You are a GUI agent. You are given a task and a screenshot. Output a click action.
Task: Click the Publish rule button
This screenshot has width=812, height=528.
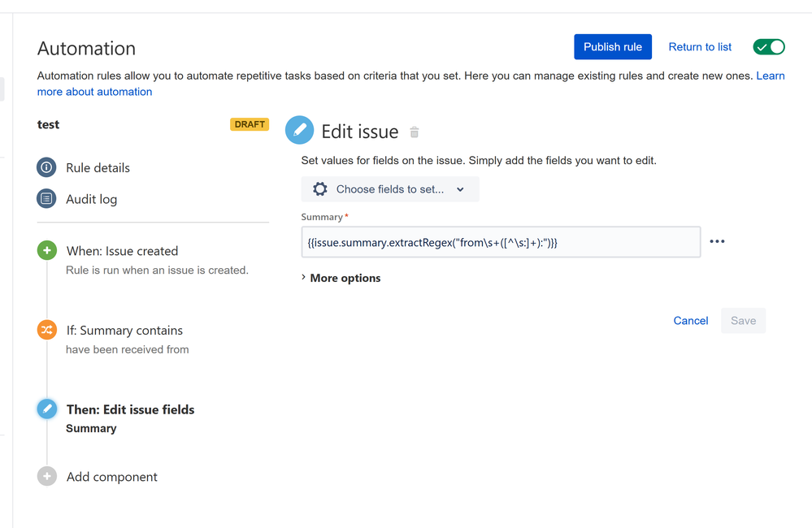click(x=613, y=47)
